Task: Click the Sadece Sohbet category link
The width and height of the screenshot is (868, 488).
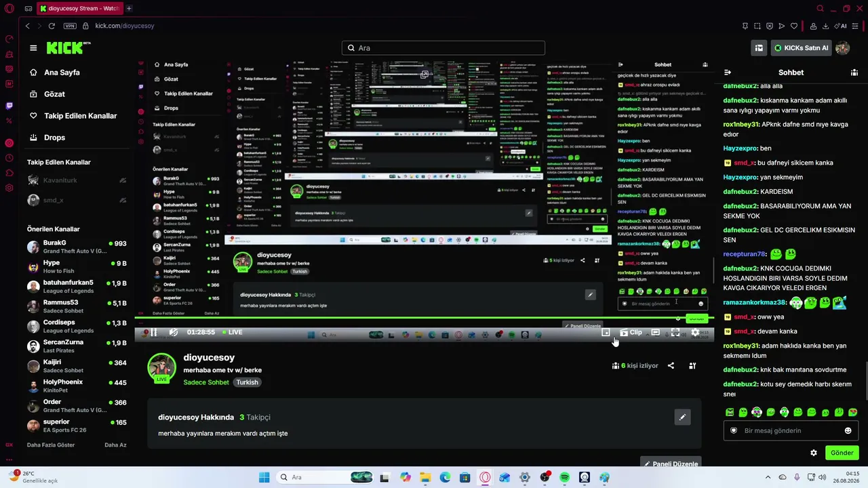Action: [207, 382]
